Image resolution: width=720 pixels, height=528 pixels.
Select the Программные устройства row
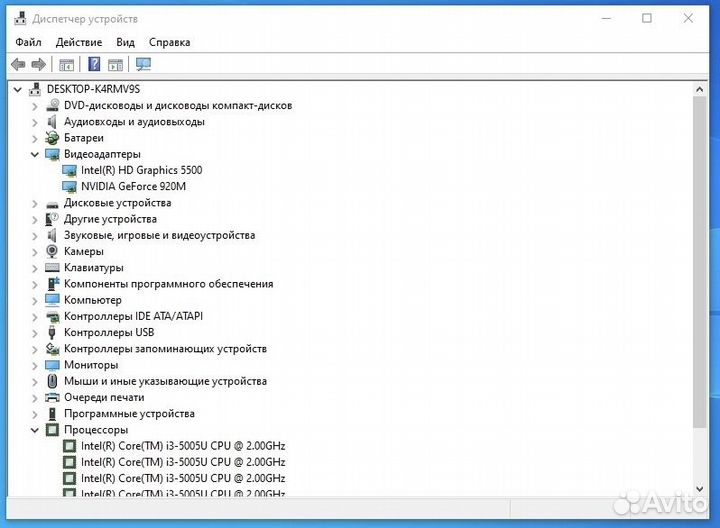pyautogui.click(x=129, y=413)
